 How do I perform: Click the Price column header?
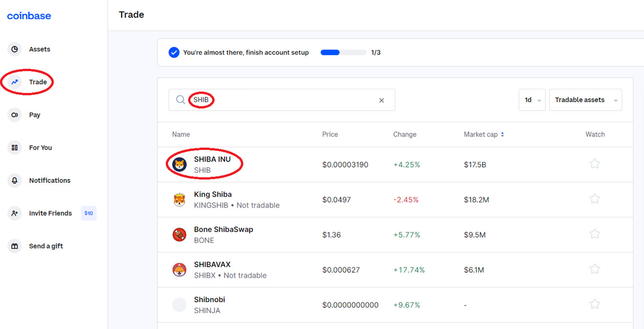[x=330, y=134]
